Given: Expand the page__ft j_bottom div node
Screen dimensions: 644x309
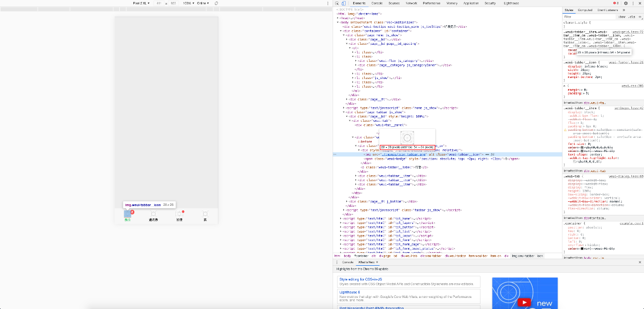Looking at the screenshot, I should click(x=348, y=201).
